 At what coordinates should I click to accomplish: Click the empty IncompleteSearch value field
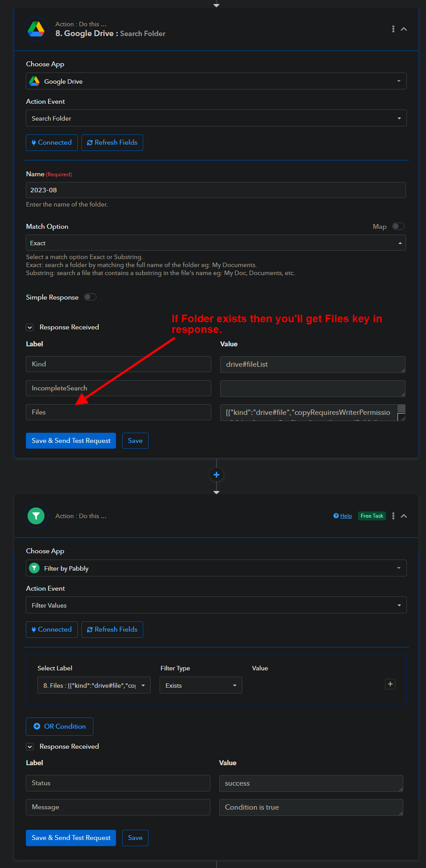tap(313, 389)
